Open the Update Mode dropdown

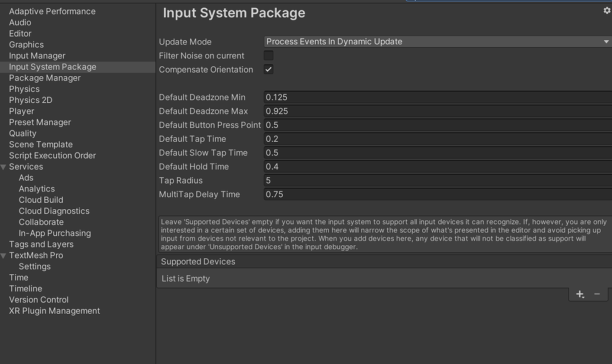(438, 41)
